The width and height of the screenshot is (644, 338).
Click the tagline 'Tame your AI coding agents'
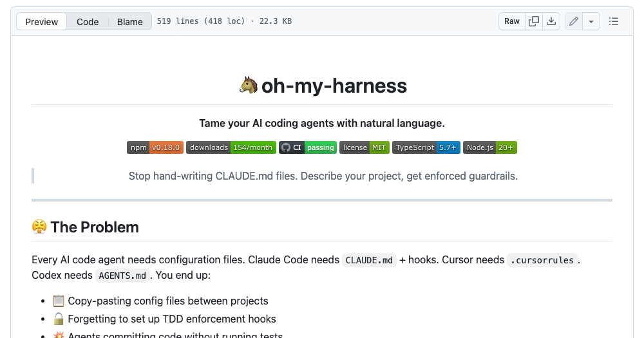coord(322,123)
